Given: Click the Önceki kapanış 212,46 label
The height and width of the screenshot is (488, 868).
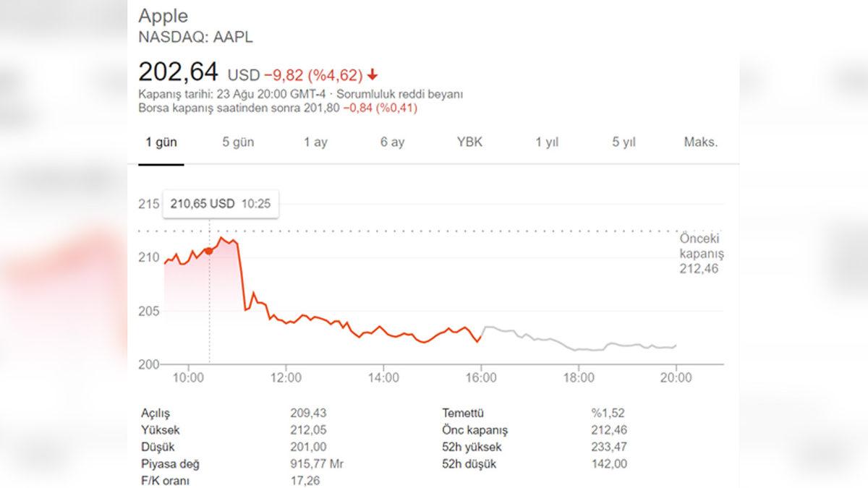Looking at the screenshot, I should coord(701,254).
